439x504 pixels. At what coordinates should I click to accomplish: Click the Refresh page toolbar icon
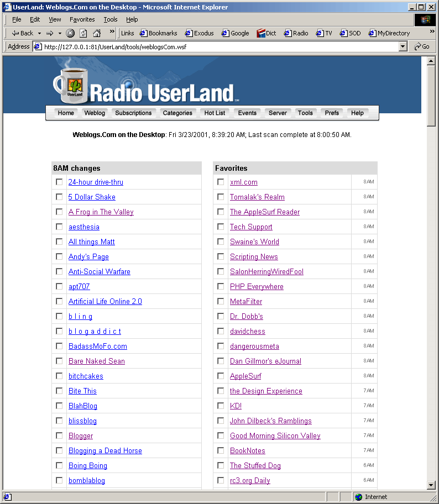[x=83, y=33]
